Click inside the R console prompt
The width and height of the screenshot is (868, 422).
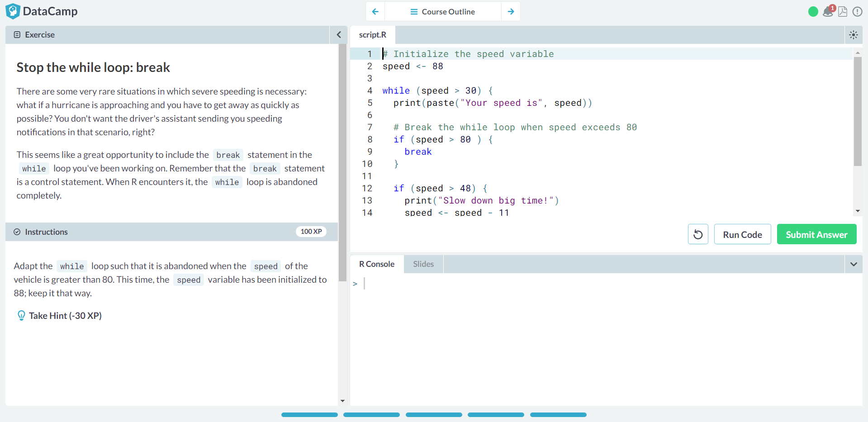point(606,284)
